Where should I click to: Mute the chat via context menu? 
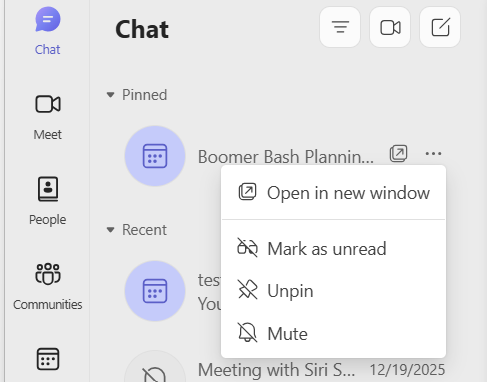click(x=333, y=333)
